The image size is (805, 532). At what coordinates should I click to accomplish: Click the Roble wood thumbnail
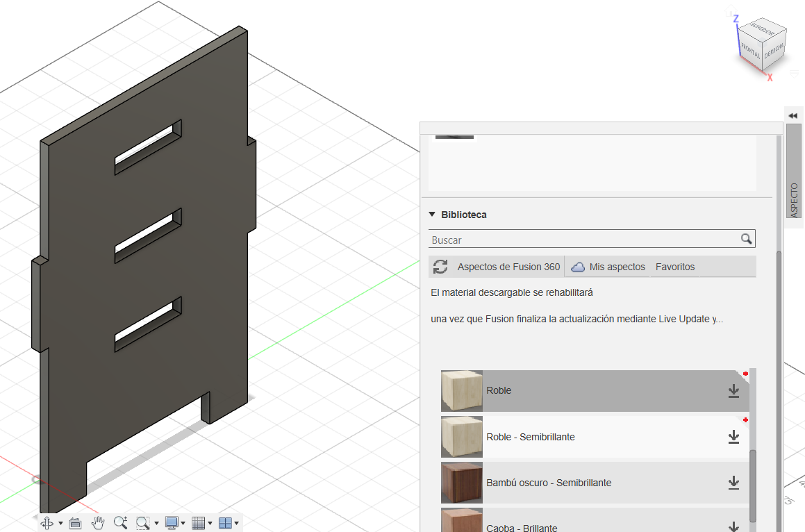tap(462, 391)
